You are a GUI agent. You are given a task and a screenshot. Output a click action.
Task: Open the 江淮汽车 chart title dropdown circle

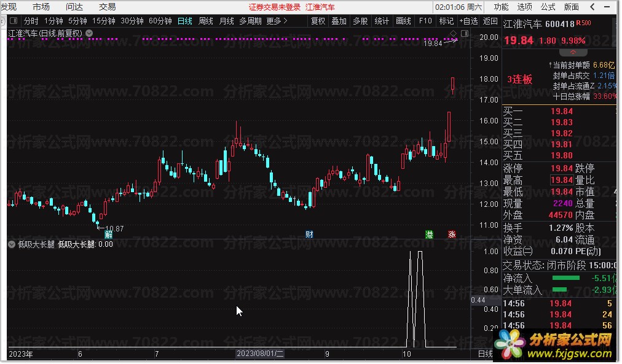point(89,33)
